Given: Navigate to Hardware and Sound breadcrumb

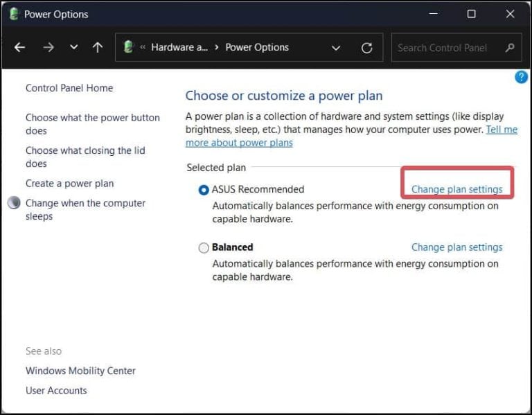Looking at the screenshot, I should [179, 48].
